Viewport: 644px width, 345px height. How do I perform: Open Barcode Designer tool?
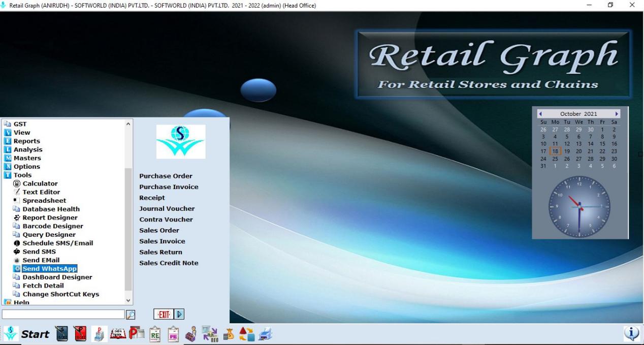point(53,226)
